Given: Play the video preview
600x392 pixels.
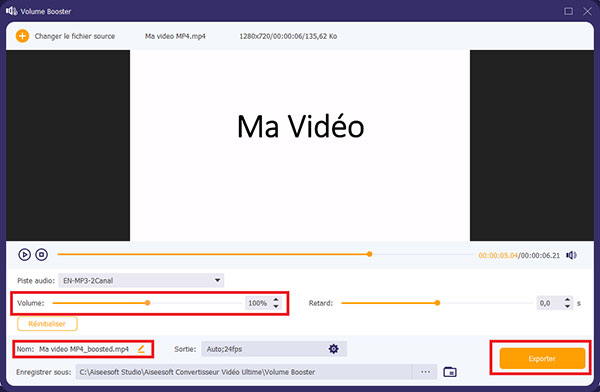Looking at the screenshot, I should coord(24,255).
